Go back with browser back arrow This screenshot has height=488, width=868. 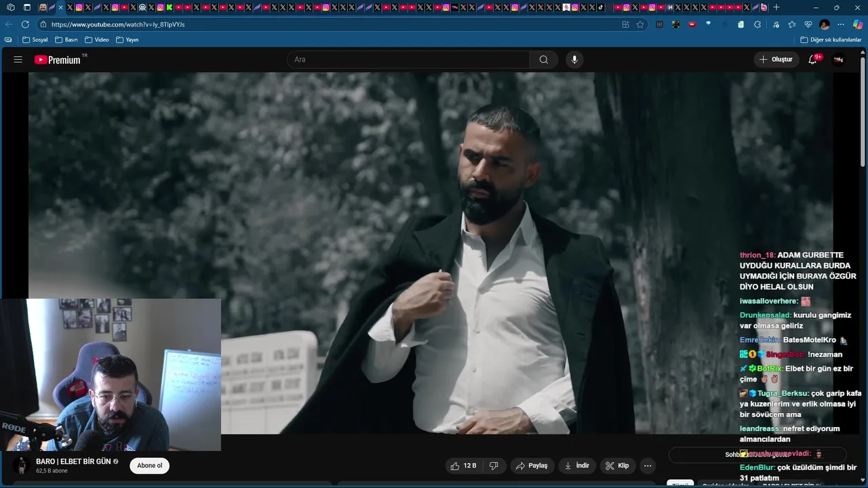pos(9,24)
